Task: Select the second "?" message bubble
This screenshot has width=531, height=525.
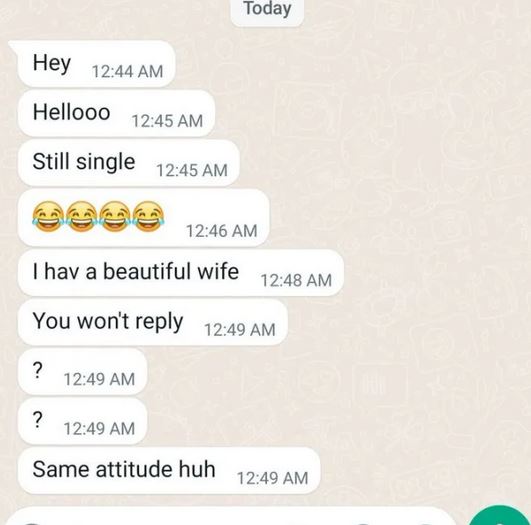Action: 82,421
